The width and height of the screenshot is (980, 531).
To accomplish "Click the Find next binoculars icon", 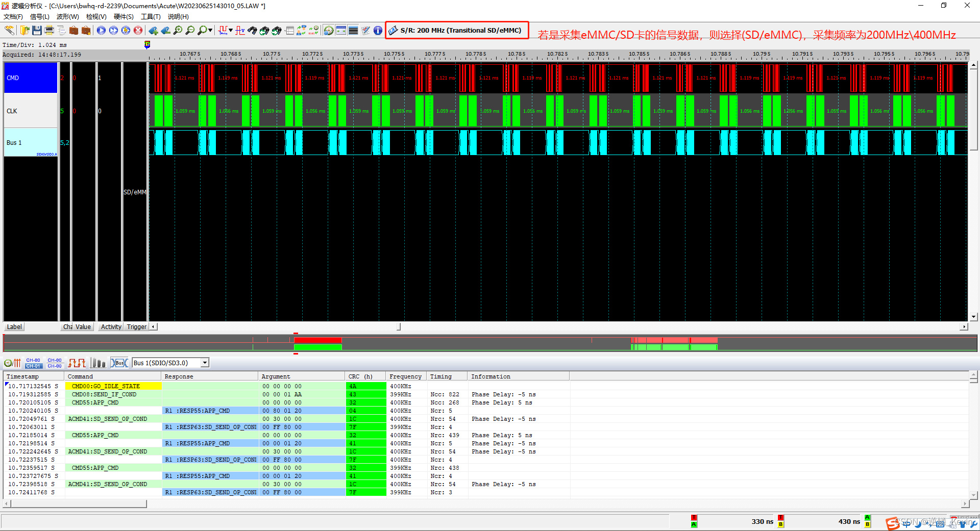I will coord(277,31).
